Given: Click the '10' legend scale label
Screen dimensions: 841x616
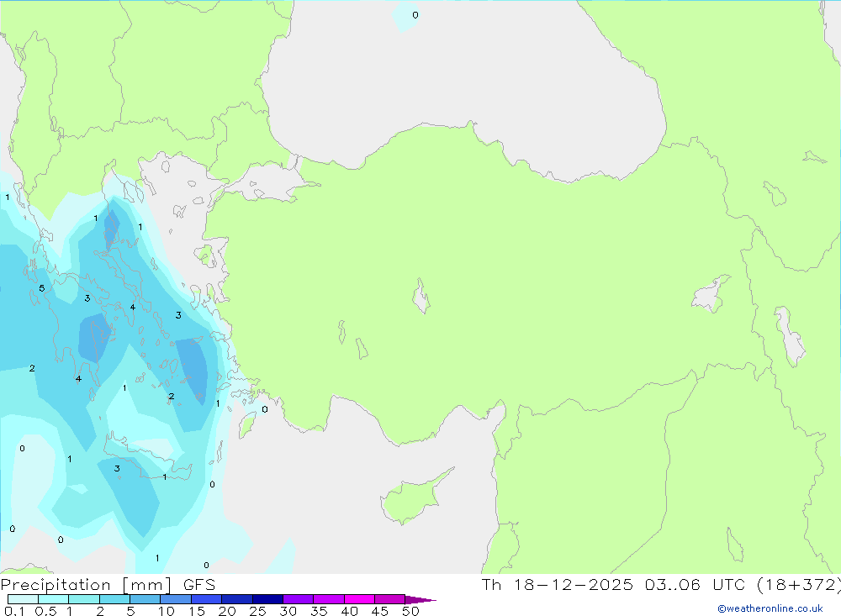Looking at the screenshot, I should point(167,611).
